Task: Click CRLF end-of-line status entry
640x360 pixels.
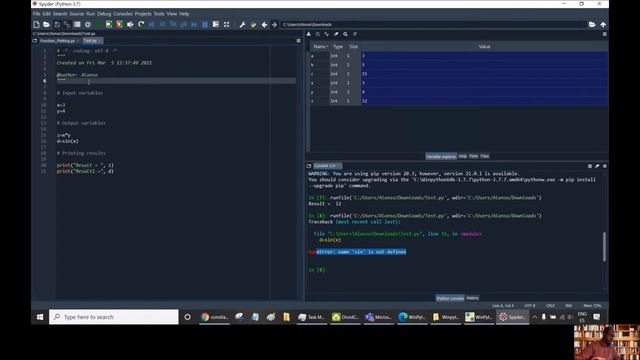Action: [x=550, y=306]
